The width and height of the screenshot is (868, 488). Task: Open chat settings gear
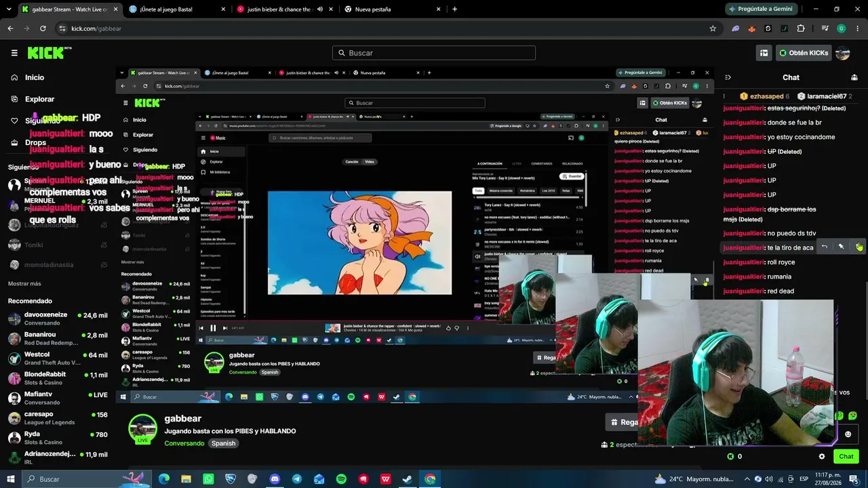822,457
